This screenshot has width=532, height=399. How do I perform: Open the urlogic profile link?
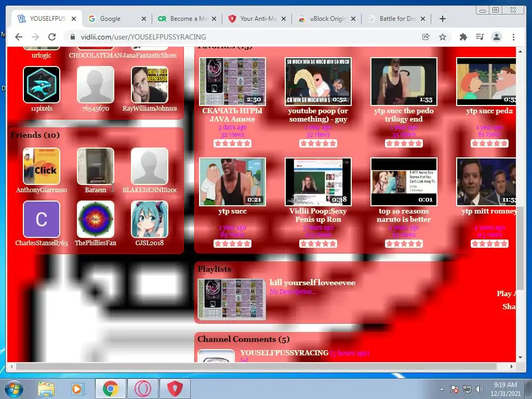pos(42,55)
